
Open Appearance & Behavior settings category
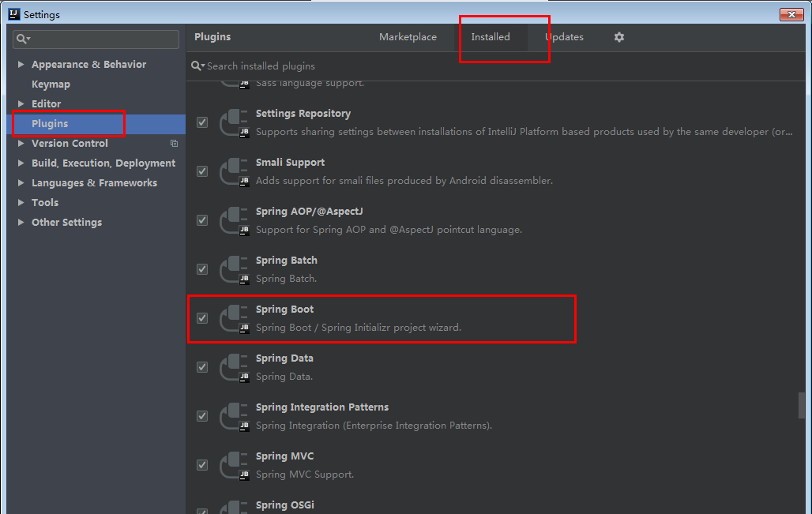tap(88, 64)
